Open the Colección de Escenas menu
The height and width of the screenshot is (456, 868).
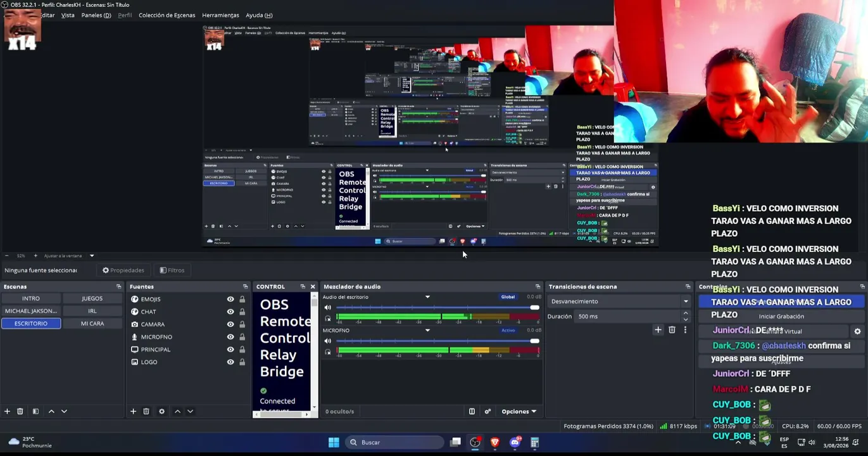click(167, 15)
